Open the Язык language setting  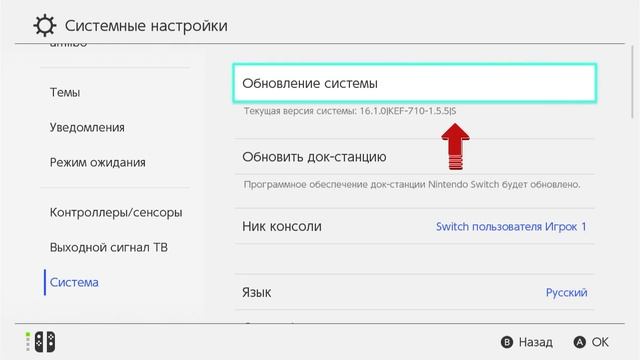click(415, 292)
